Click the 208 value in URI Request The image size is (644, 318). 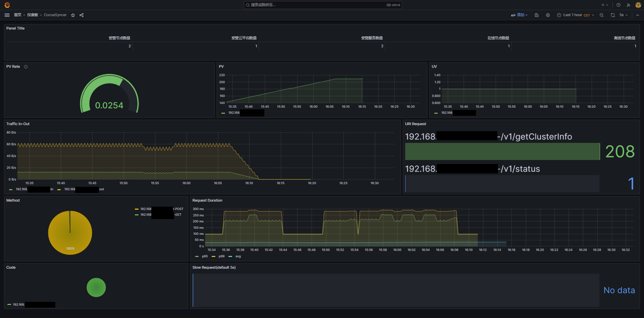click(x=620, y=152)
